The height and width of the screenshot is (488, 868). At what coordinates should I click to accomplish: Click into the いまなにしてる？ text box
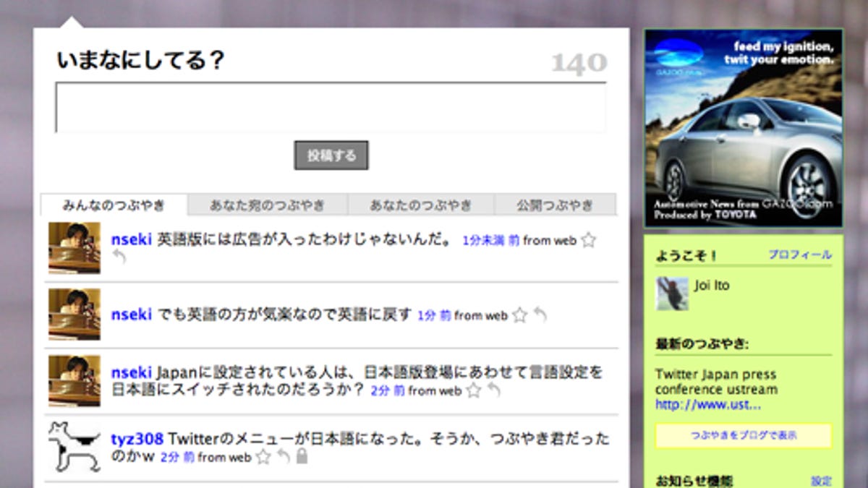331,108
